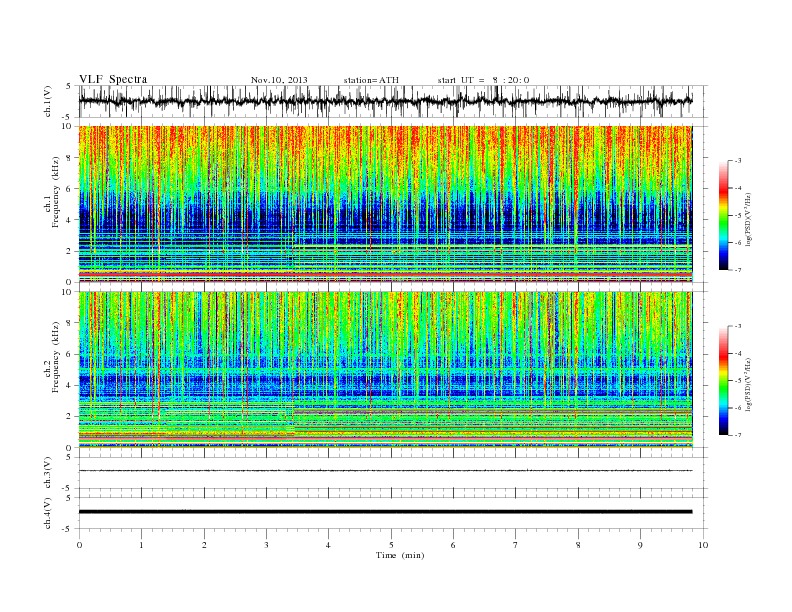Click the "Nov.10, 2013" date text
The height and width of the screenshot is (612, 792).
pyautogui.click(x=279, y=80)
